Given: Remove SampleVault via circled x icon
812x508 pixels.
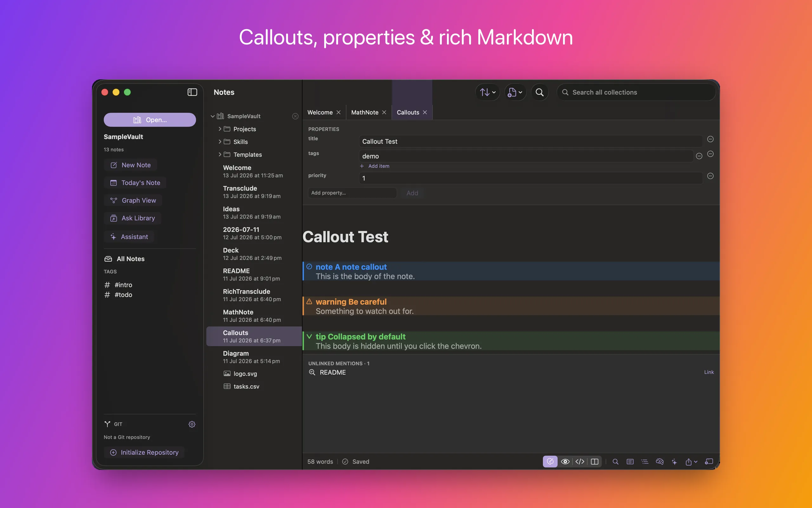Looking at the screenshot, I should click(295, 116).
